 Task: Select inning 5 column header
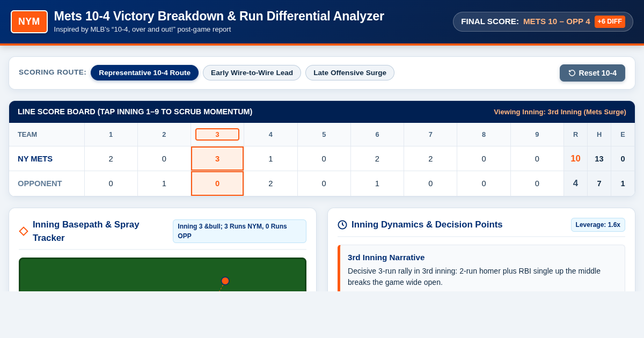point(324,135)
